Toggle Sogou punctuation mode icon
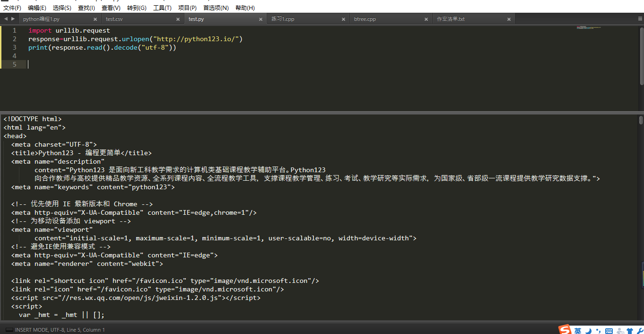 pyautogui.click(x=599, y=330)
